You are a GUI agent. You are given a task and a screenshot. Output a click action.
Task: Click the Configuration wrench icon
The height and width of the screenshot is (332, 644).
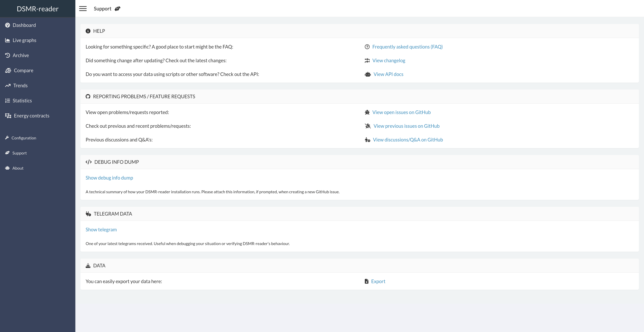click(7, 138)
